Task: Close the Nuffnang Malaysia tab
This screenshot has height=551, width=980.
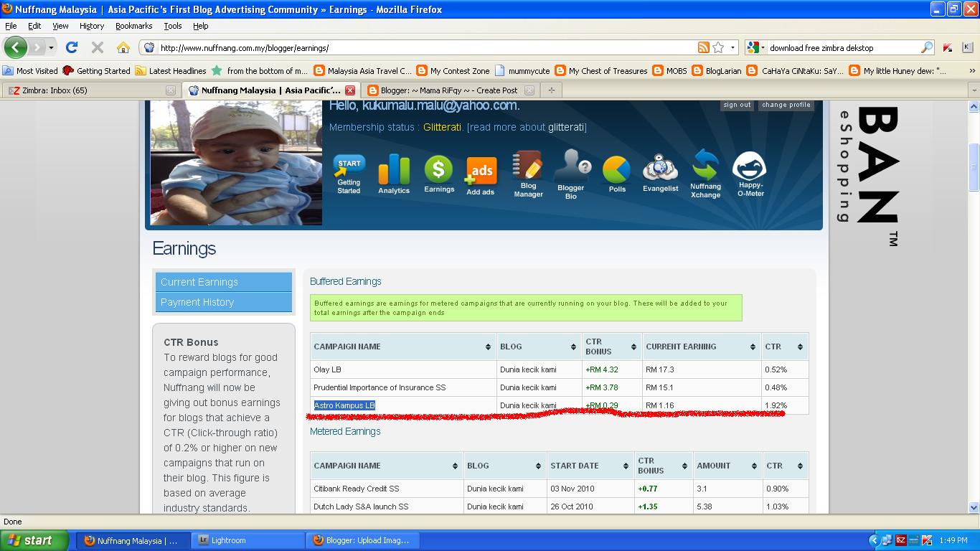Action: [350, 90]
